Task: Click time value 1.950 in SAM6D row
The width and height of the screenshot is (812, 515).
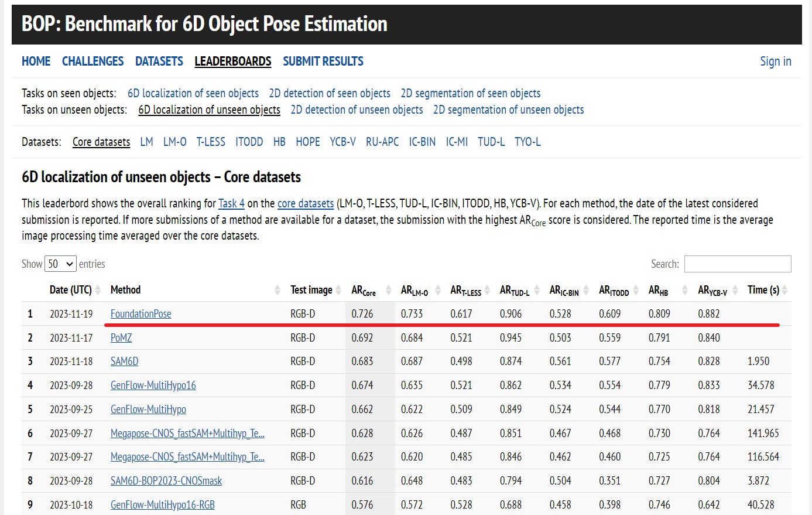Action: (759, 361)
